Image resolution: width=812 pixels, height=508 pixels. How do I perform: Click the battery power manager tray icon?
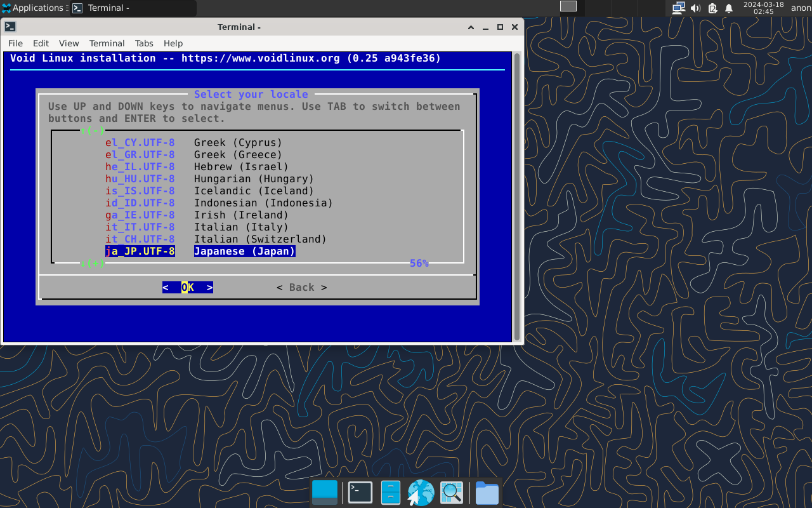(712, 8)
